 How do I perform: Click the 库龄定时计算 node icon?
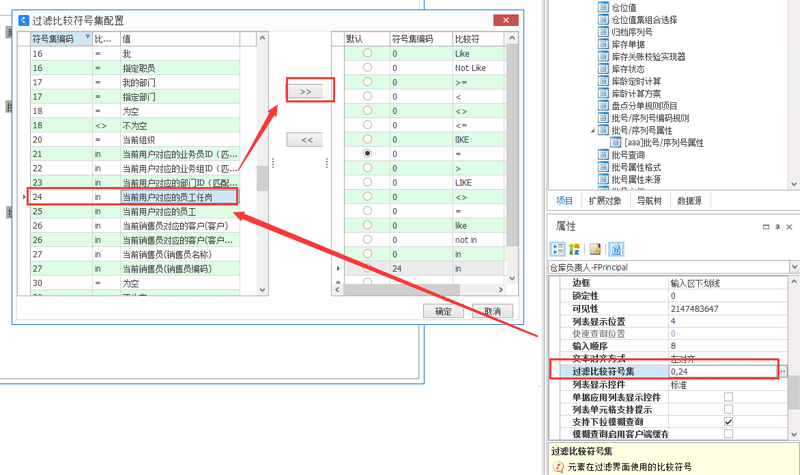point(603,81)
